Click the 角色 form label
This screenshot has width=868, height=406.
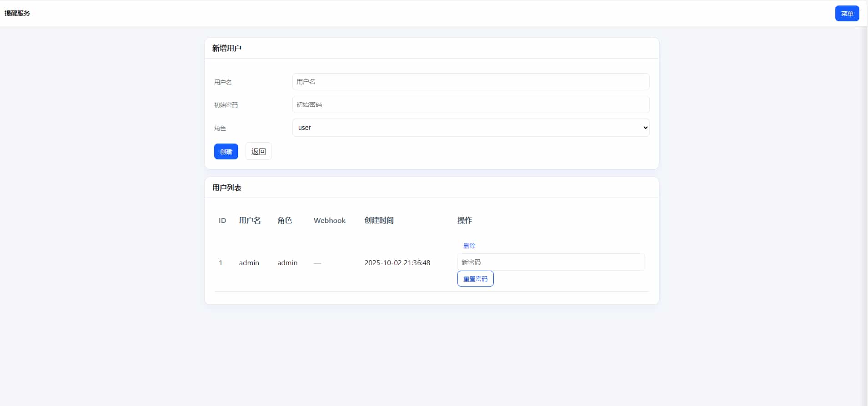(220, 128)
